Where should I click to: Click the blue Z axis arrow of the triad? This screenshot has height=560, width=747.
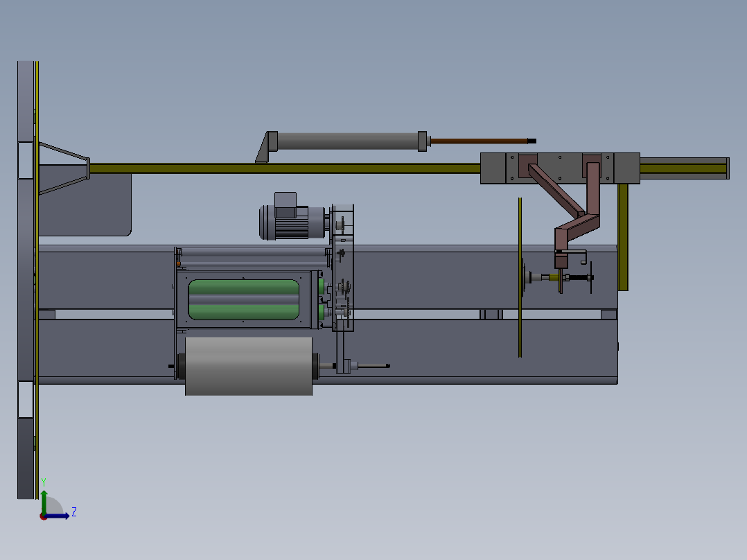(58, 516)
